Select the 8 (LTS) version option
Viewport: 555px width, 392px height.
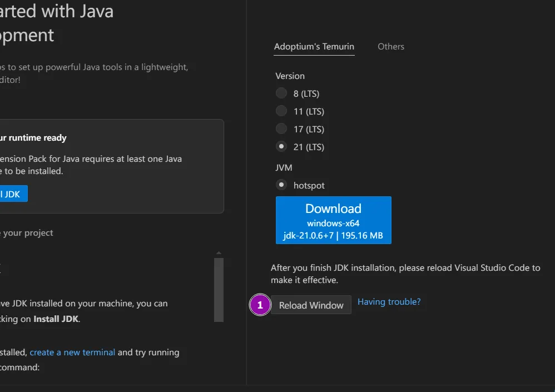282,93
